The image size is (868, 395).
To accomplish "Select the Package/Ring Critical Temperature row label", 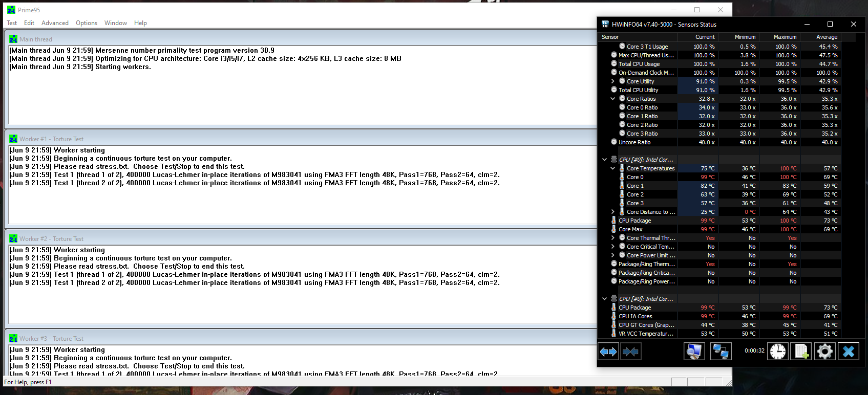I will [x=647, y=273].
